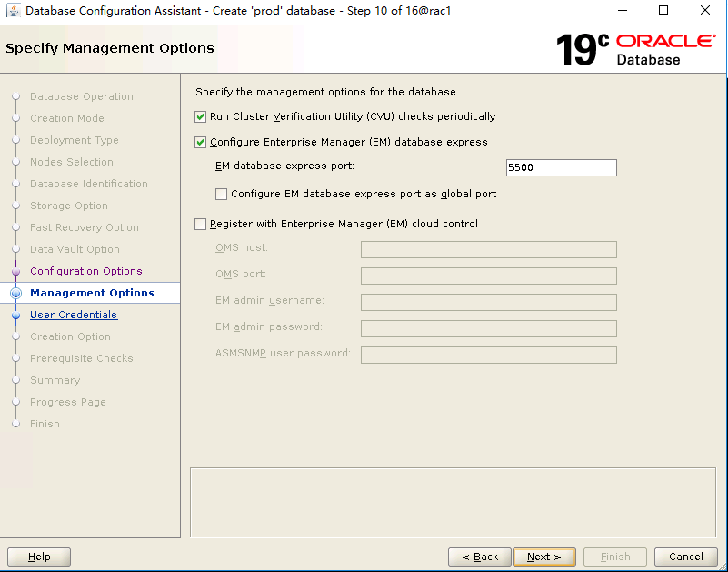The height and width of the screenshot is (572, 728).
Task: Click the 'EM admin username:' label
Action: coord(270,300)
